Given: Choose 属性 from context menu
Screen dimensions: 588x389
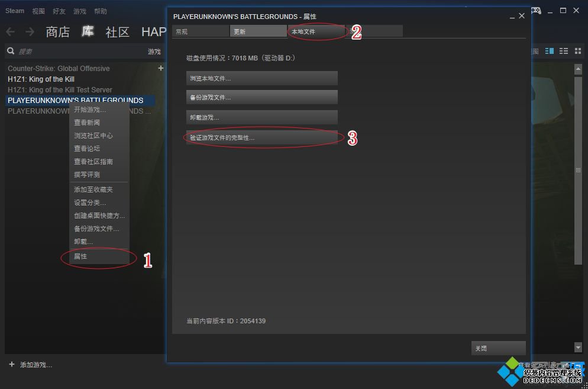Looking at the screenshot, I should click(x=99, y=256).
